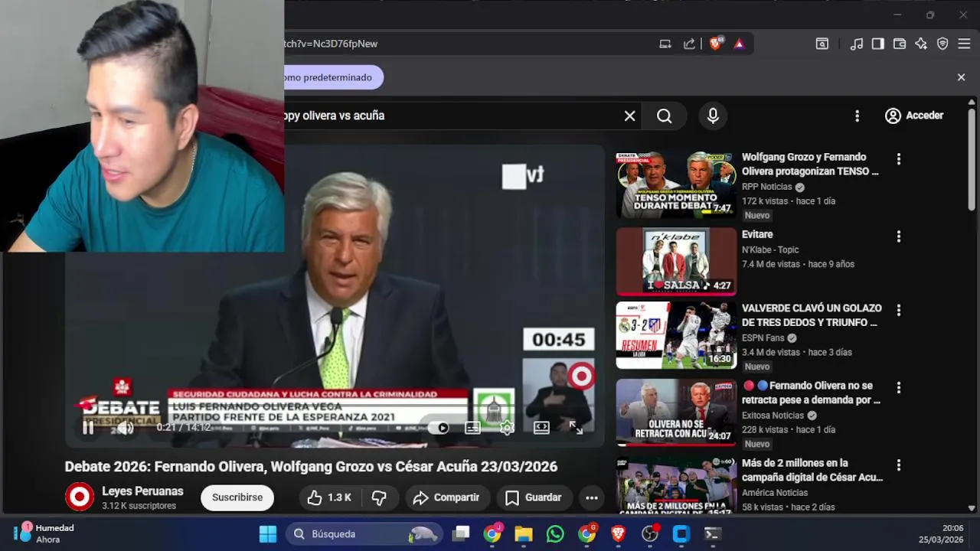Toggle subtitles in video player
This screenshot has height=551, width=980.
point(472,428)
